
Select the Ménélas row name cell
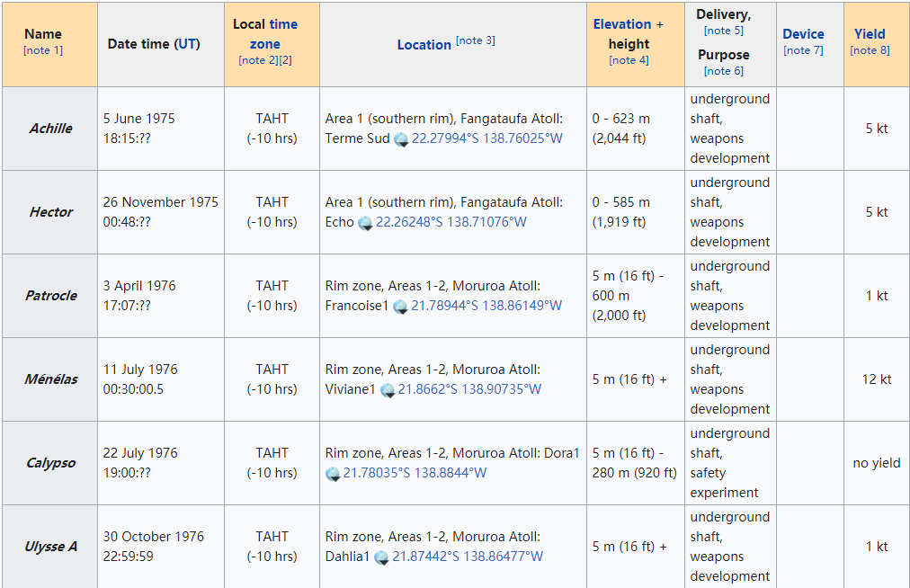[x=50, y=379]
